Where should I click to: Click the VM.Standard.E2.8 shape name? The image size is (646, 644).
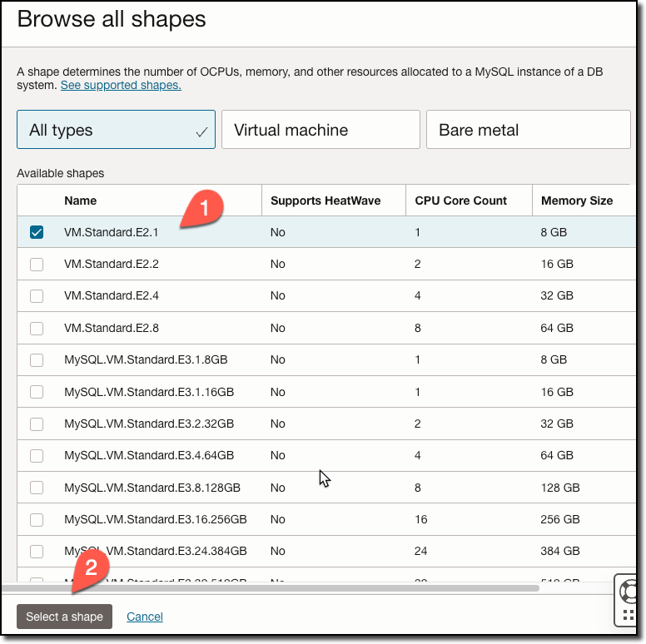click(112, 328)
